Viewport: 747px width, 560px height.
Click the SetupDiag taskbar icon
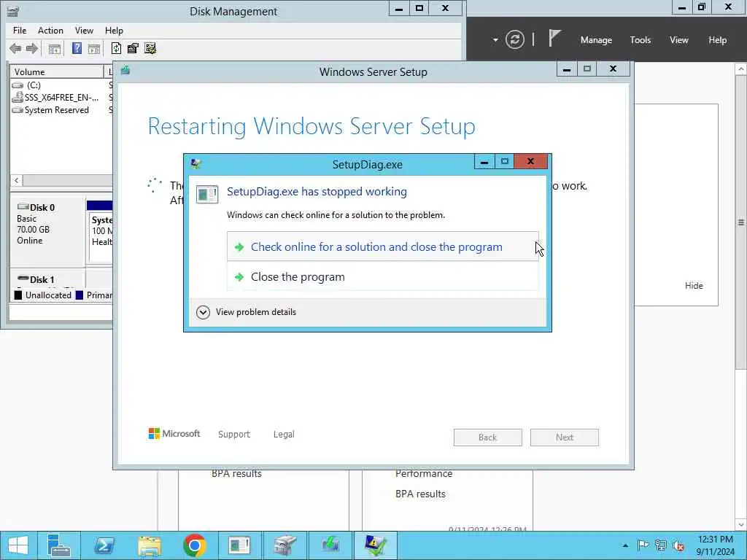[239, 545]
